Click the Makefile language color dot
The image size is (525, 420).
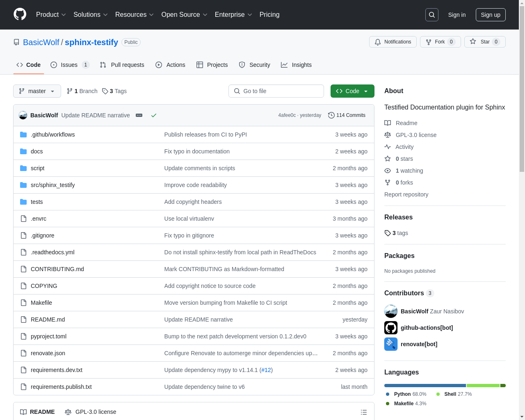coord(388,404)
